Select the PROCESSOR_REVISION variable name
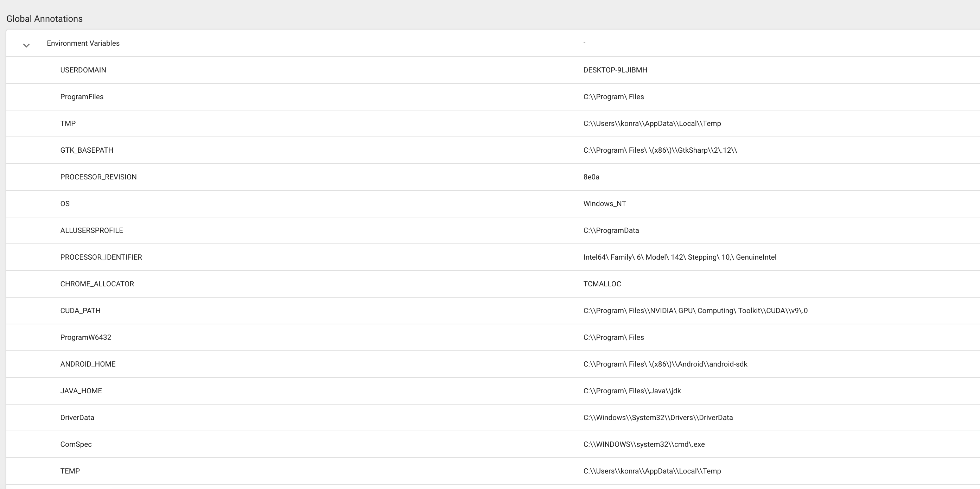The image size is (980, 489). click(x=98, y=177)
